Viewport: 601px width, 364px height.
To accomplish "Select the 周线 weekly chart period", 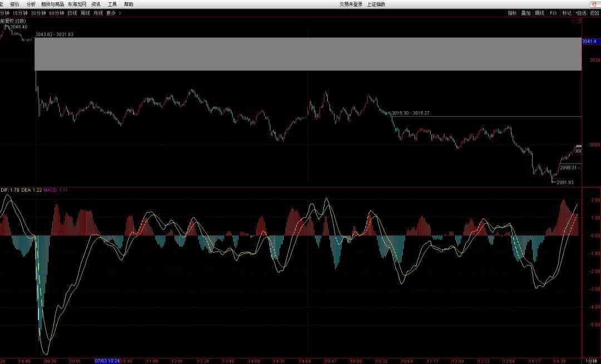I will 85,12.
